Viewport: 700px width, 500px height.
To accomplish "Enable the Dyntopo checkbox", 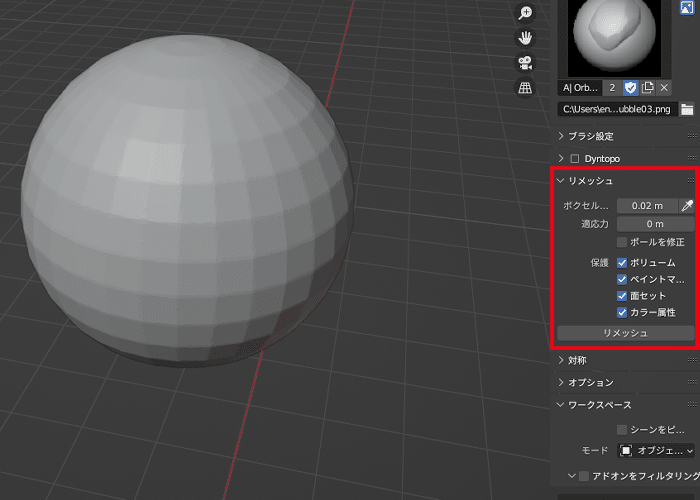I will (x=575, y=158).
